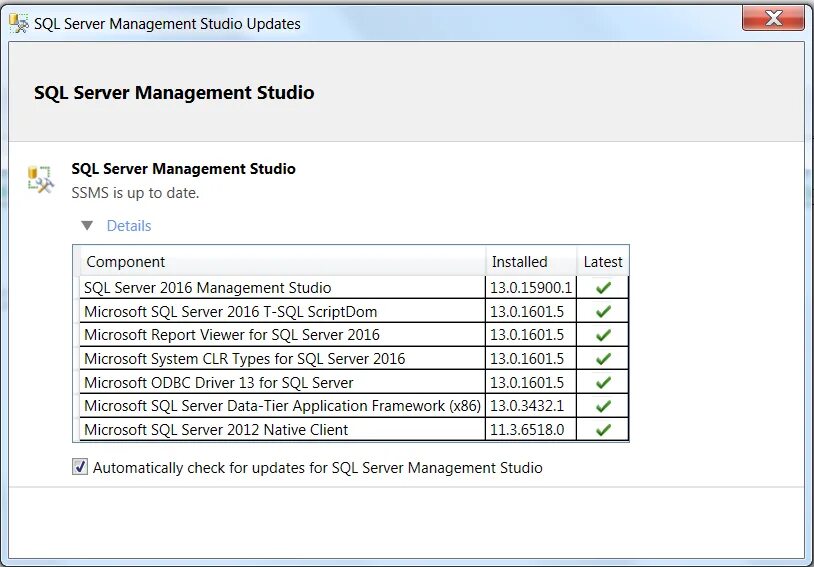Image resolution: width=814 pixels, height=567 pixels.
Task: Click the Latest column header
Action: point(603,262)
